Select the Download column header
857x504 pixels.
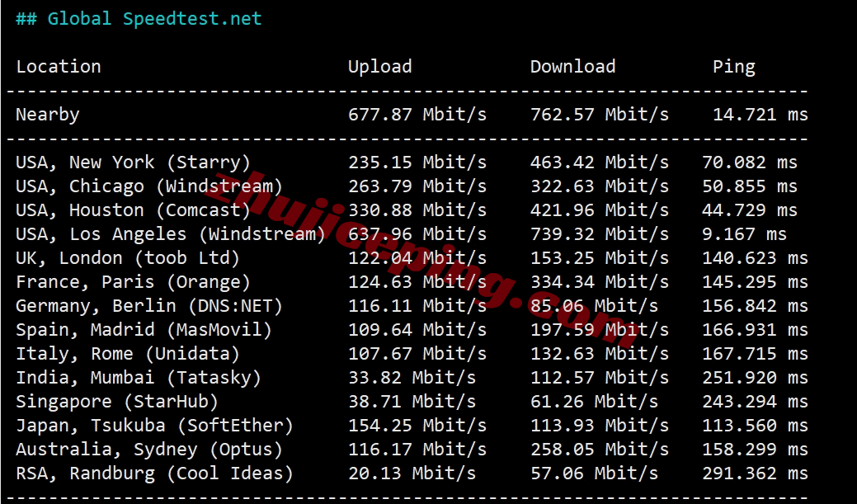point(572,66)
